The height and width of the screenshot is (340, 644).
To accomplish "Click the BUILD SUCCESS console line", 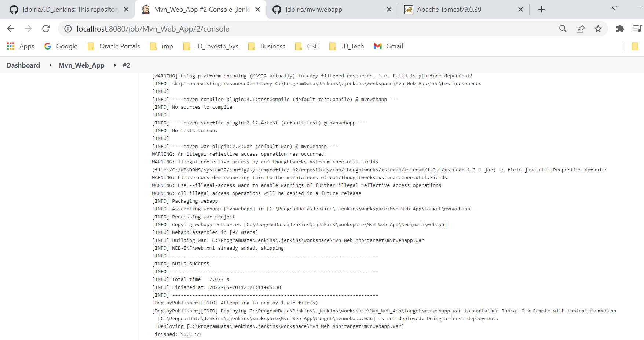I will [x=181, y=264].
